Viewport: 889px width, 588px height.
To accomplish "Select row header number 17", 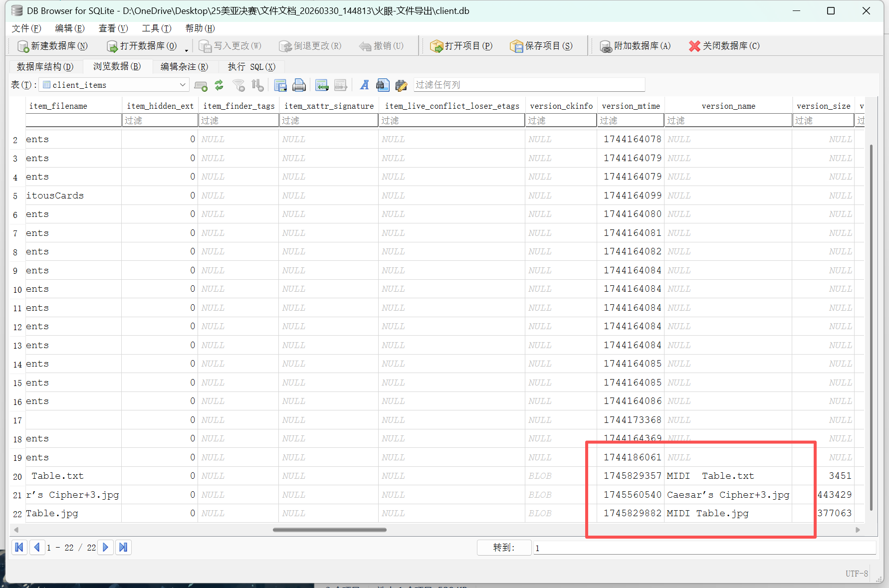I will 17,420.
